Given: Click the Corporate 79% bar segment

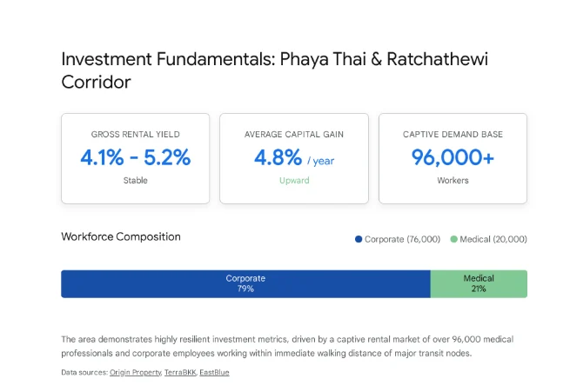Looking at the screenshot, I should pyautogui.click(x=245, y=284).
